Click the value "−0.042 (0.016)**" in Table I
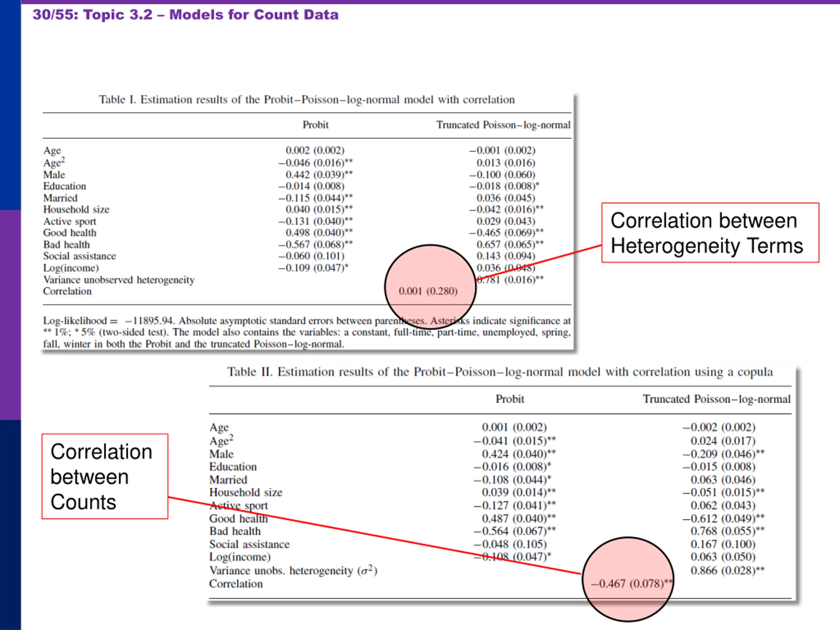The width and height of the screenshot is (840, 630). point(506,210)
